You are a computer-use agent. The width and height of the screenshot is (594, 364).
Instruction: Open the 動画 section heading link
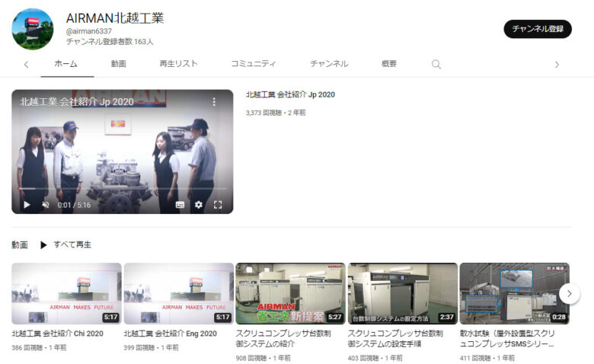click(19, 244)
